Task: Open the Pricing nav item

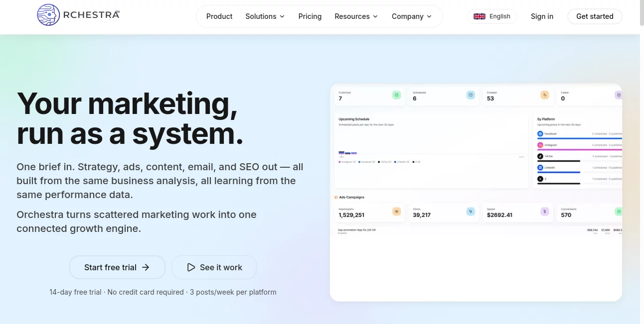Action: [x=310, y=16]
